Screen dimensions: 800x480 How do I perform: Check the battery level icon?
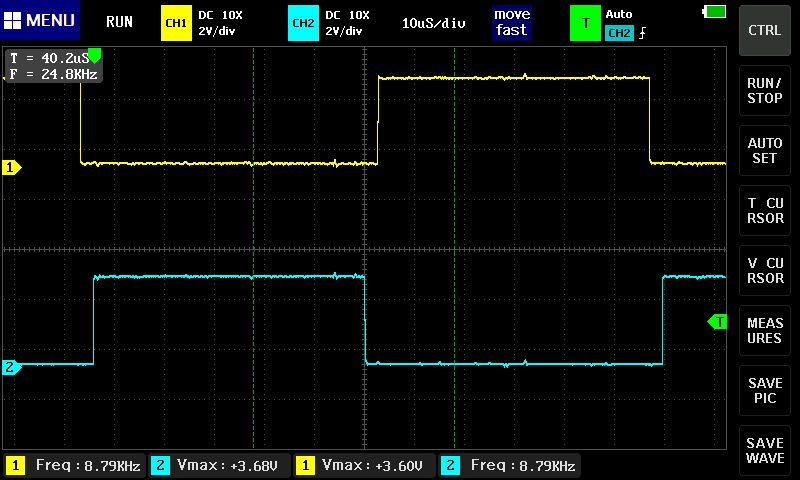(716, 11)
